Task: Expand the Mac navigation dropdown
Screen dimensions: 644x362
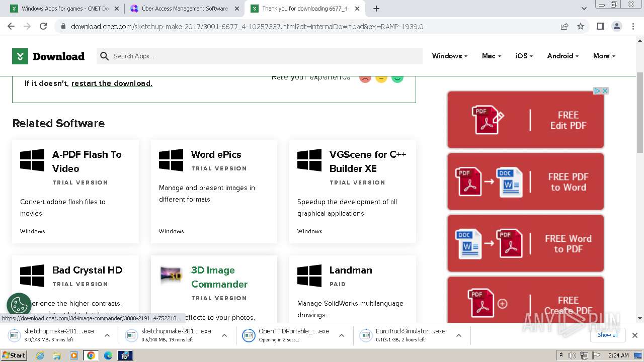Action: coord(492,56)
